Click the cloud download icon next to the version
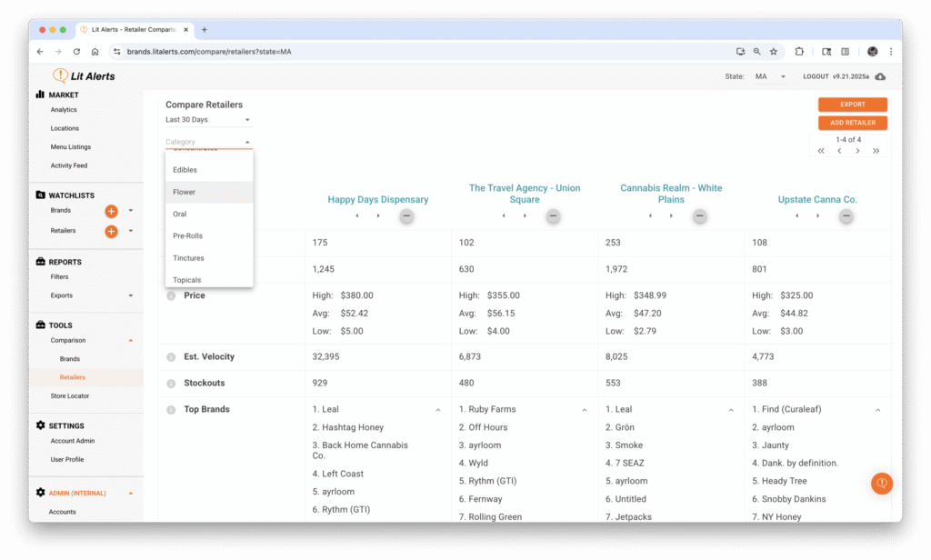The width and height of the screenshot is (931, 560). (880, 76)
